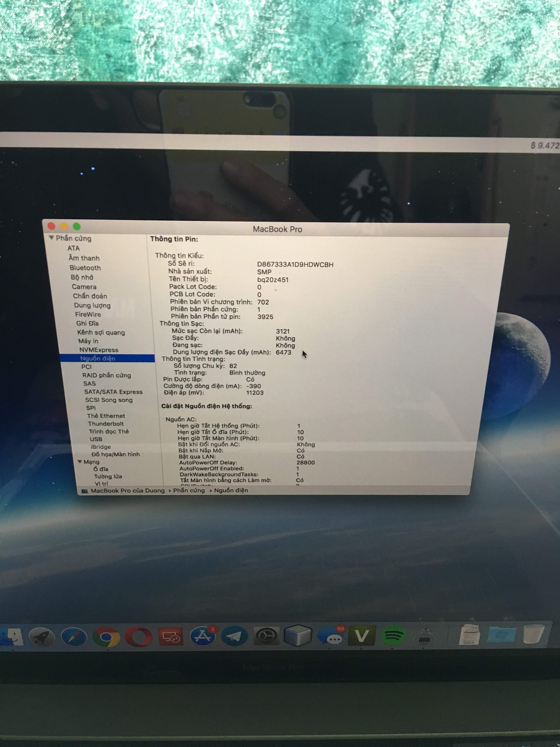Select NVMExpress in the sidebar list
The width and height of the screenshot is (560, 747).
[99, 350]
